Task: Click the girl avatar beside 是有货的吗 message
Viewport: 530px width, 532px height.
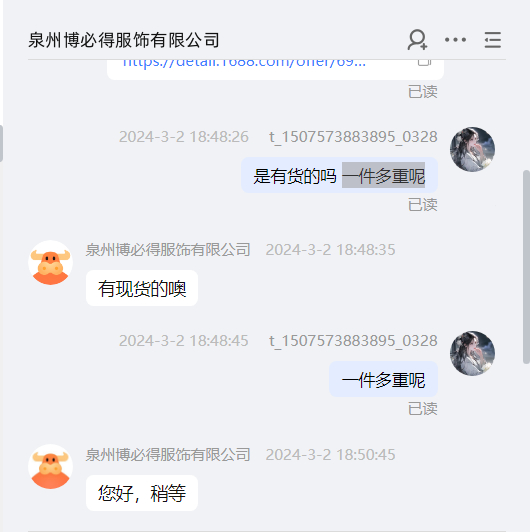Action: (472, 149)
